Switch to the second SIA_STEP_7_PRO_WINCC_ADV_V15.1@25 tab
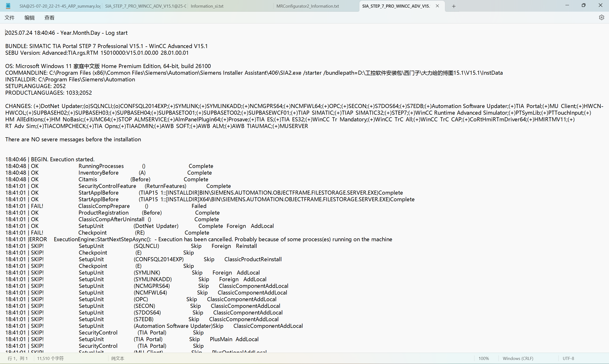Screen dimensions: 609x364 tap(145, 6)
